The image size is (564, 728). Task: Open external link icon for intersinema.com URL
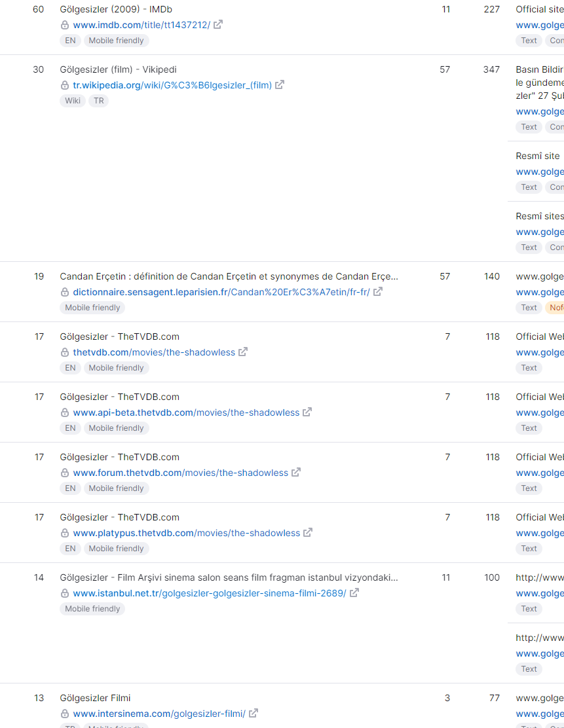254,713
